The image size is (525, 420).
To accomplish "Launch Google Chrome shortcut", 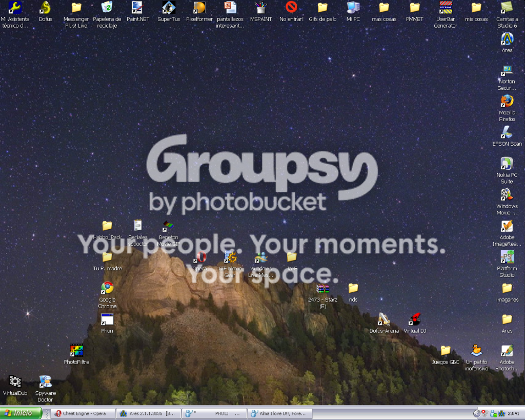I will [107, 295].
